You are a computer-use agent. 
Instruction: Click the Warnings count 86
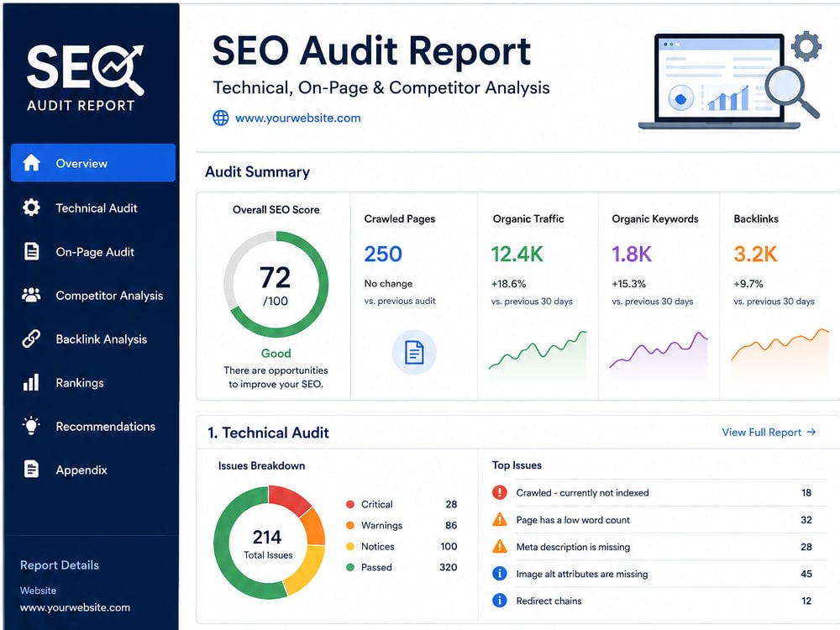[451, 525]
